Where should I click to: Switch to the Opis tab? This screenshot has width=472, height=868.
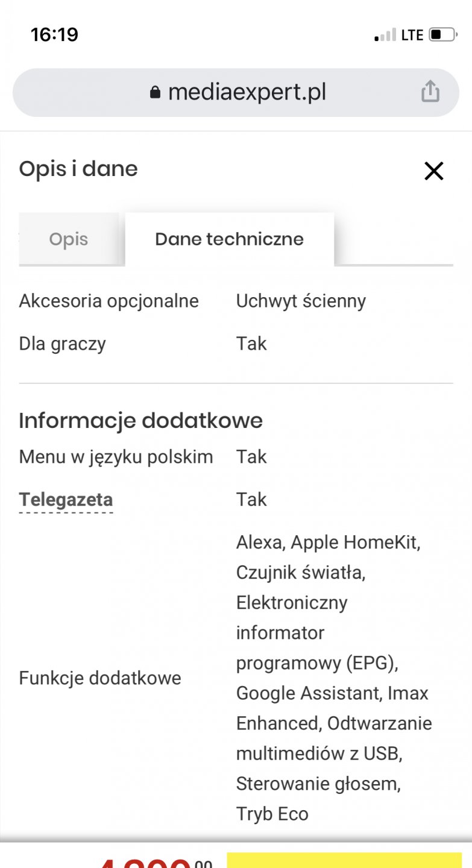coord(69,239)
